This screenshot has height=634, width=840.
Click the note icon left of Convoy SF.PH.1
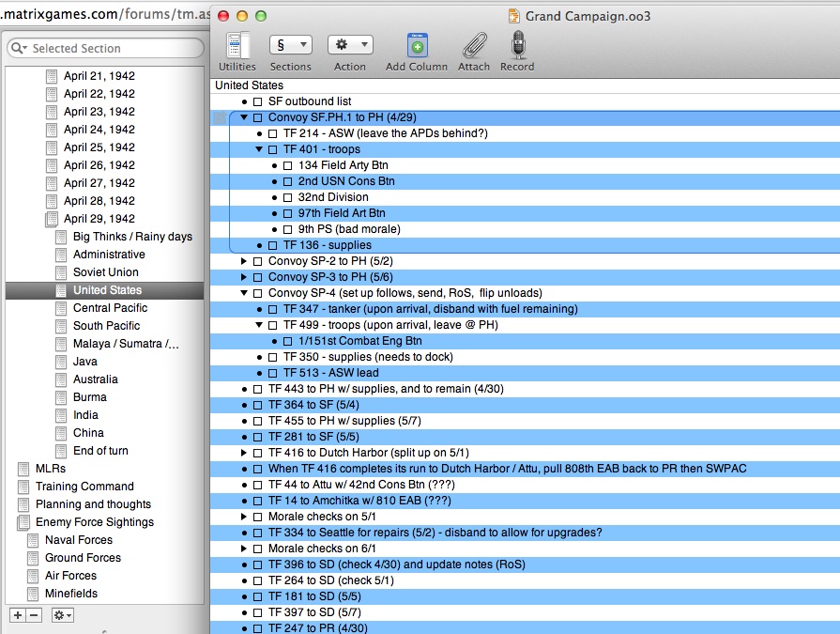(x=220, y=117)
